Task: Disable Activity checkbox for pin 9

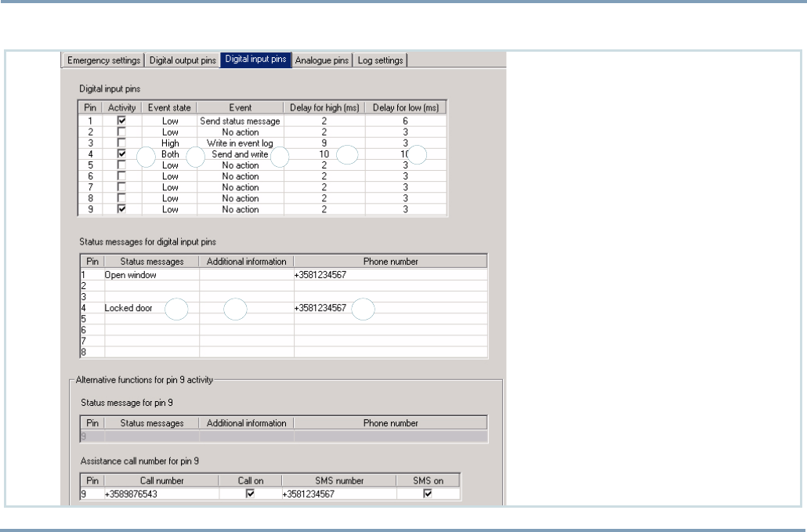Action: point(121,209)
